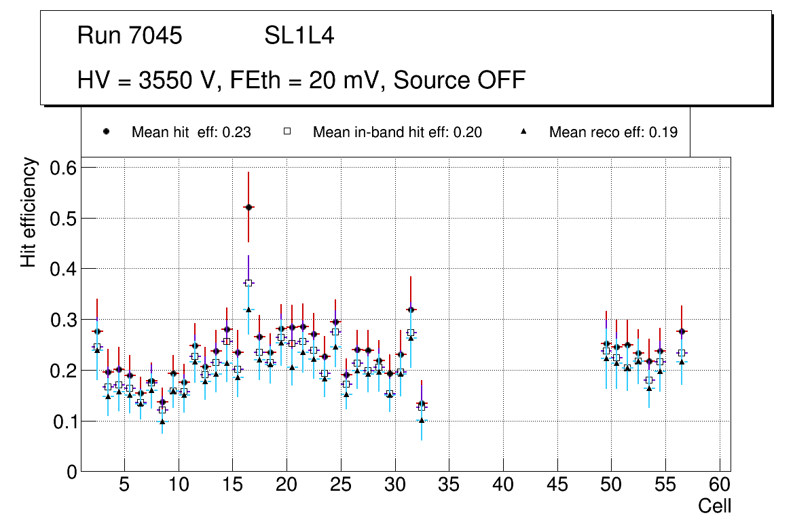Click the 60 tick label on x-axis

(x=720, y=486)
